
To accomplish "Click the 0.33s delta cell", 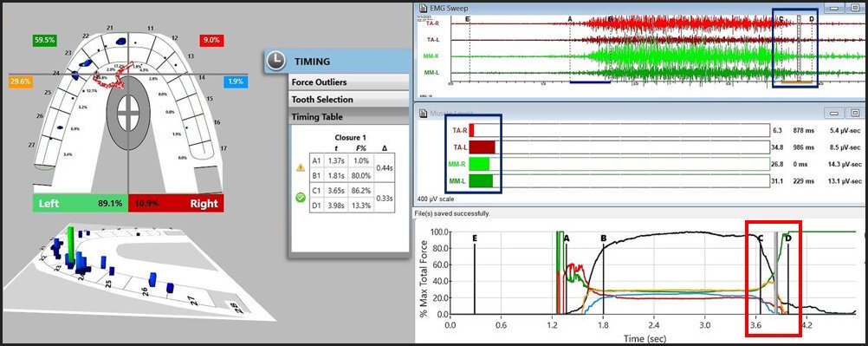I will 383,199.
